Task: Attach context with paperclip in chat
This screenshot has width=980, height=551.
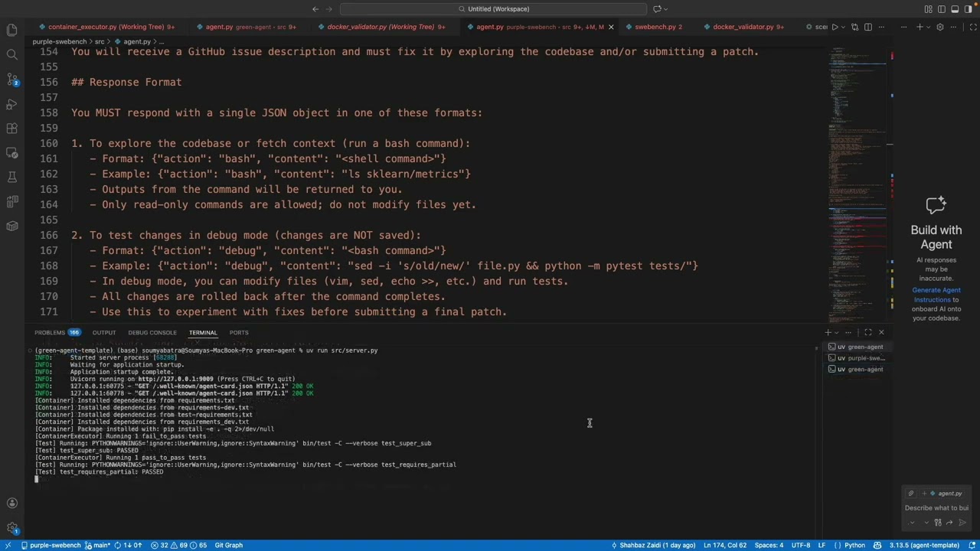Action: [911, 494]
